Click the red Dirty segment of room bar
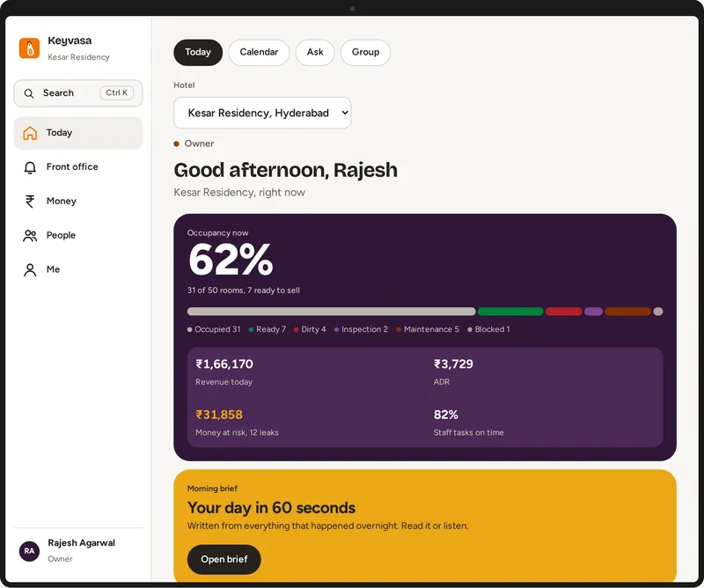 click(x=564, y=312)
